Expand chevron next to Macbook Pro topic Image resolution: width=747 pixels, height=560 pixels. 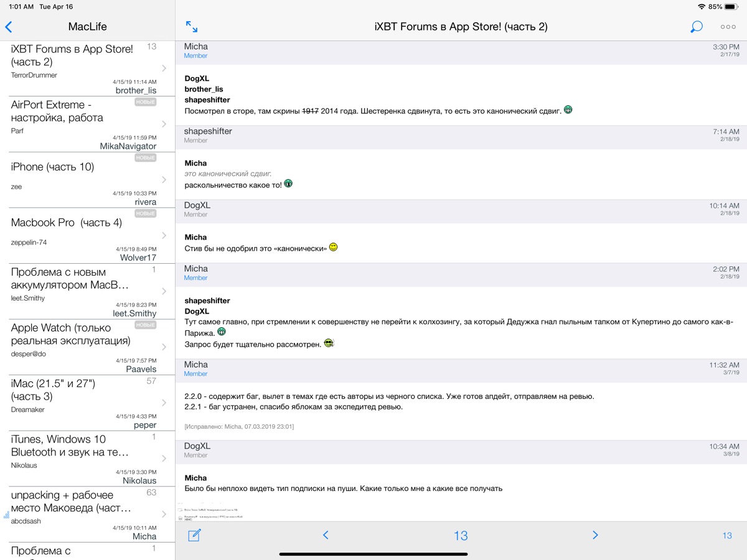point(164,235)
